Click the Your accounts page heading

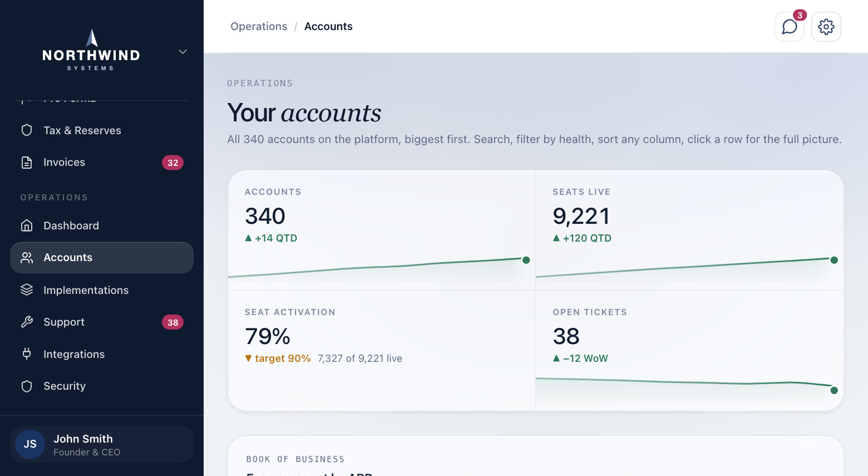(x=304, y=113)
